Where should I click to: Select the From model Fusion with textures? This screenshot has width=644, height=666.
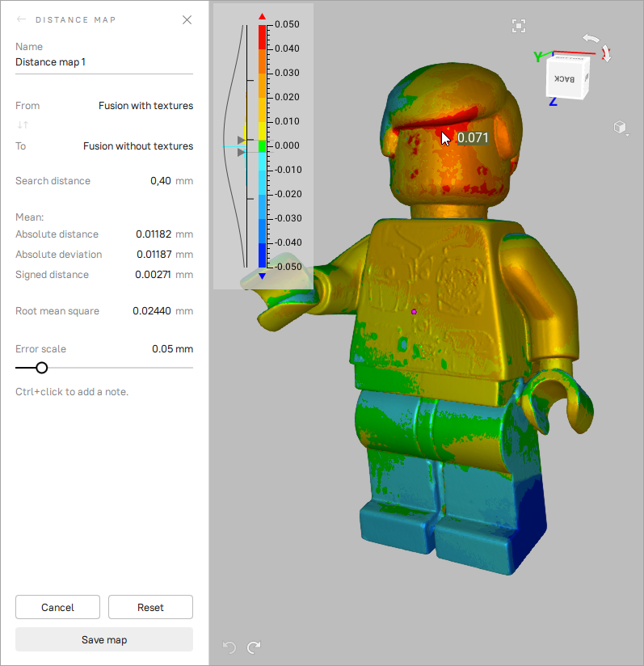point(145,105)
